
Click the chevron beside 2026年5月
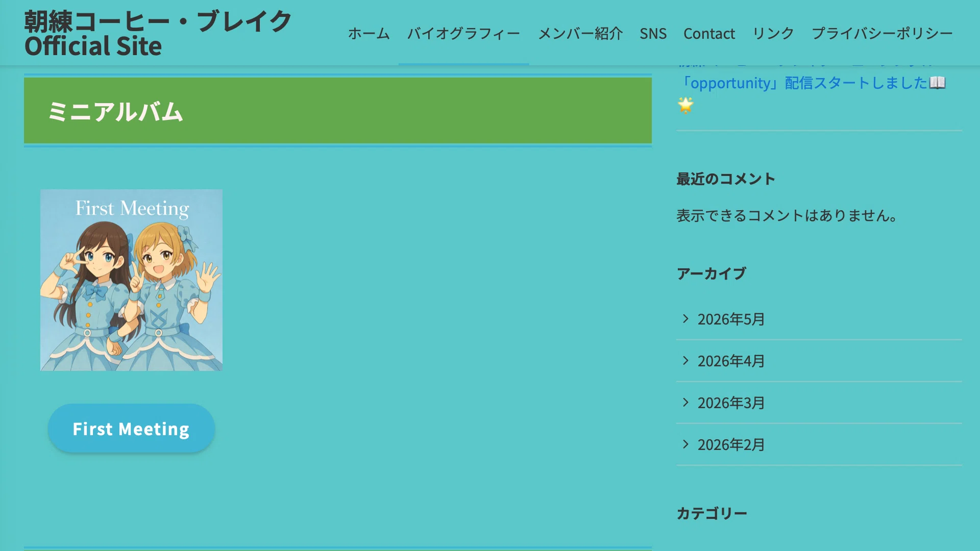pyautogui.click(x=685, y=319)
